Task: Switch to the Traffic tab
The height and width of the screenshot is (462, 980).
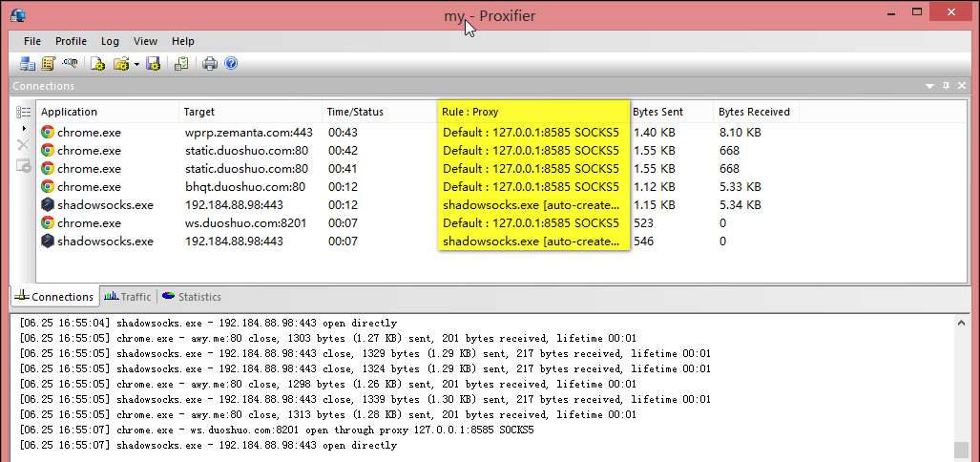Action: pos(128,297)
